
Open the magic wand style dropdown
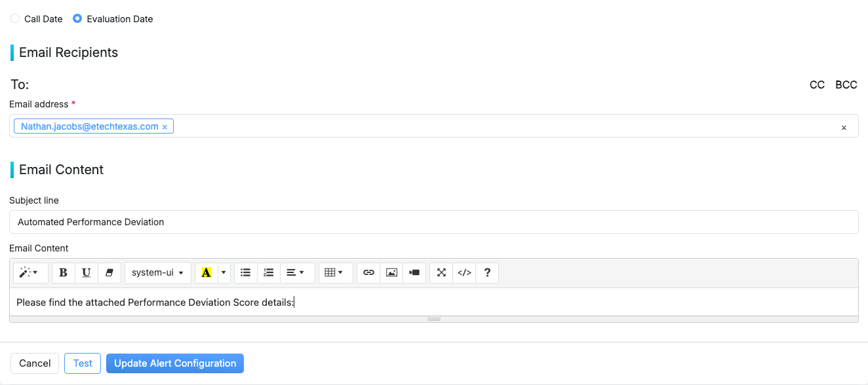click(x=30, y=272)
